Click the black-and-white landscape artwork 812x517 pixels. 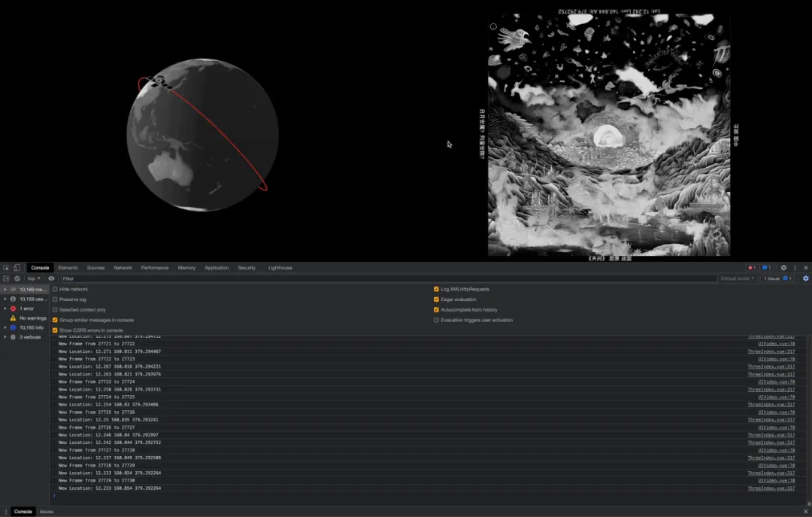[609, 135]
